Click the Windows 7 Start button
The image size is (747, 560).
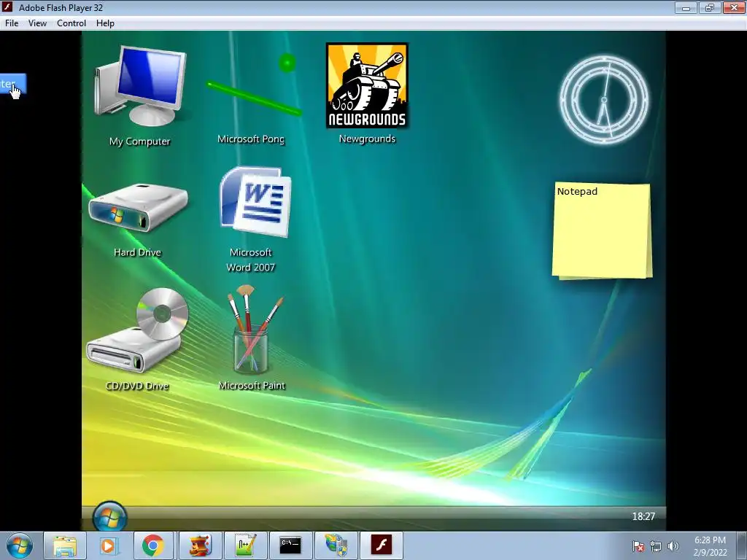point(20,545)
